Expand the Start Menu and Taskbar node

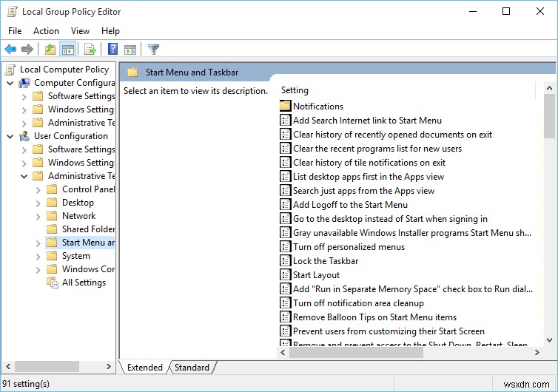(38, 243)
